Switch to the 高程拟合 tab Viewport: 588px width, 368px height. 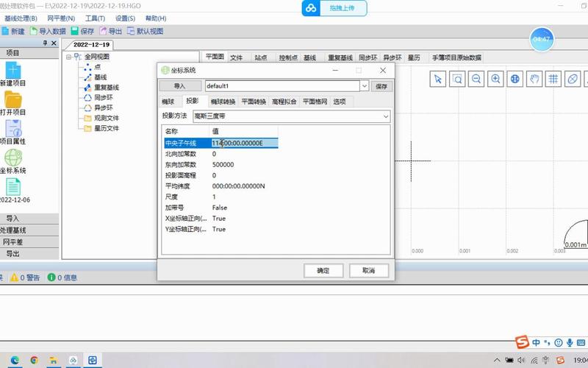click(284, 102)
